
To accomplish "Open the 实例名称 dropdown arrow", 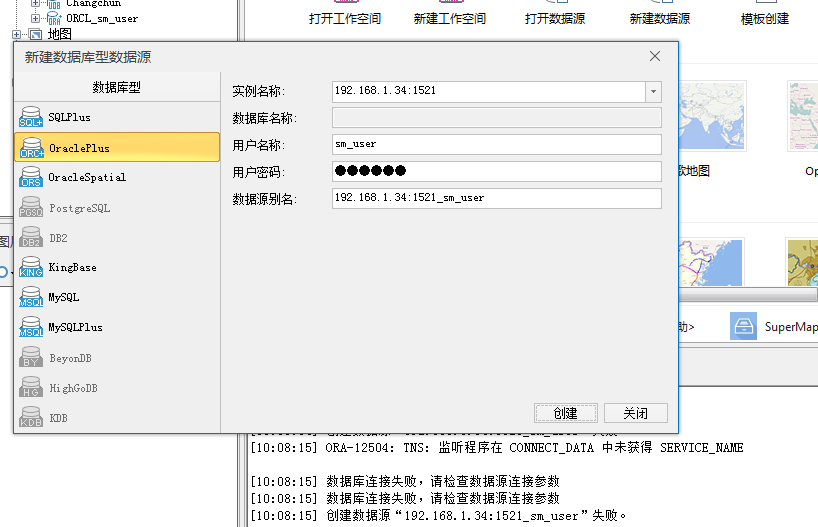I will (653, 92).
